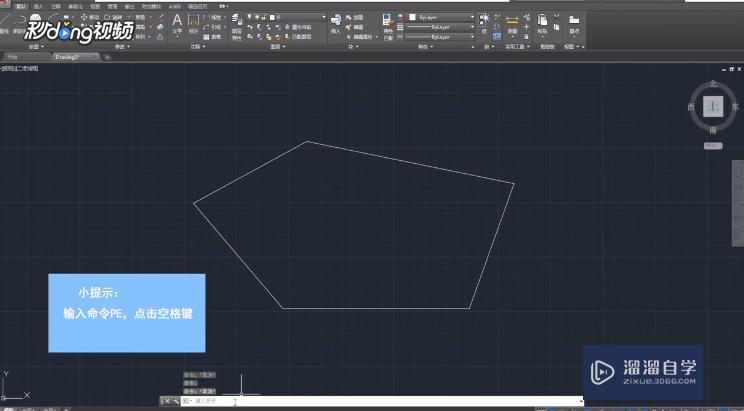Open the layer name dropdown list
Viewport: 744px width, 411px height.
click(x=324, y=17)
